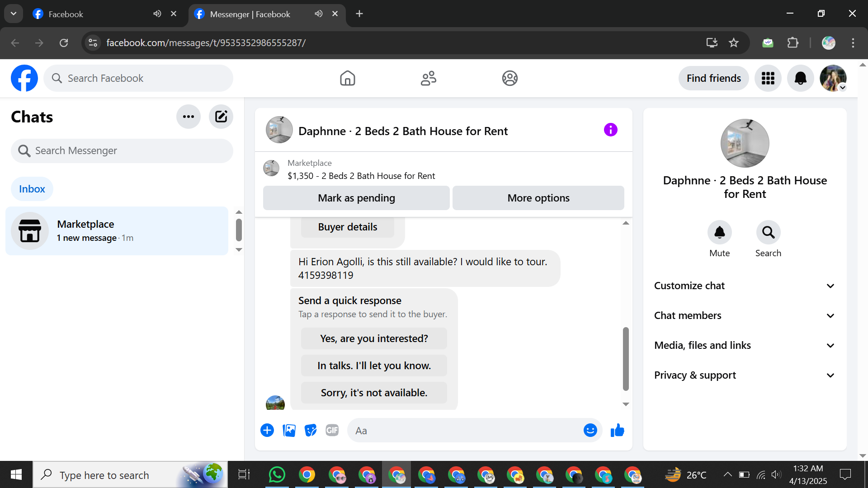Mute the conversation bell icon
This screenshot has width=868, height=488.
(x=720, y=232)
